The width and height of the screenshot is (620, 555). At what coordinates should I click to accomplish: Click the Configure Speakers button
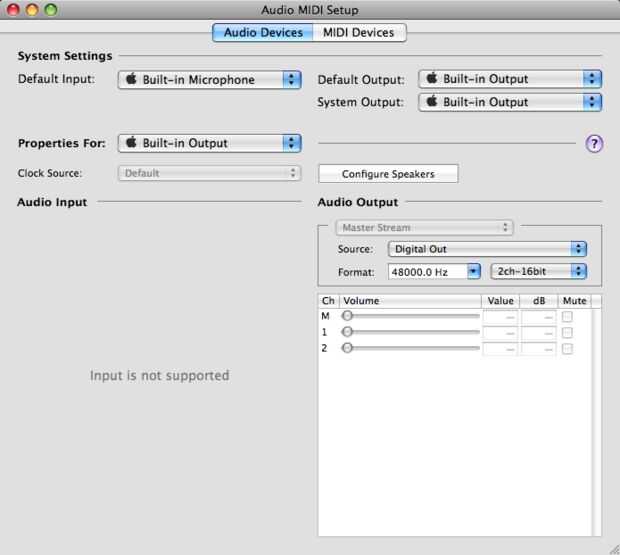coord(388,174)
